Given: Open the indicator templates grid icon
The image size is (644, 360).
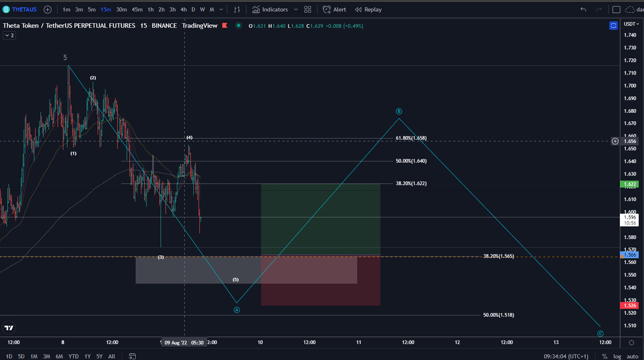Looking at the screenshot, I should tap(308, 9).
